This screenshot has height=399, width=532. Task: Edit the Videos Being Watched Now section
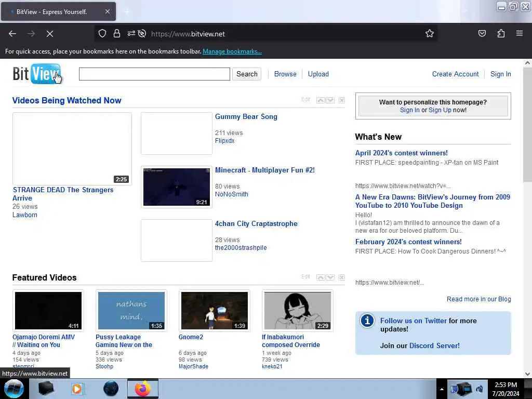point(305,99)
